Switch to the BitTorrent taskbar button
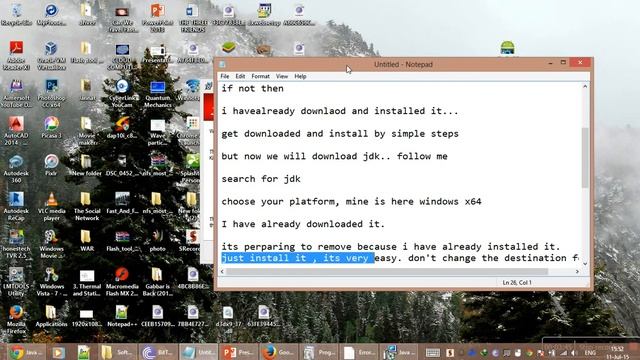Screen dimensions: 640x360 158,352
